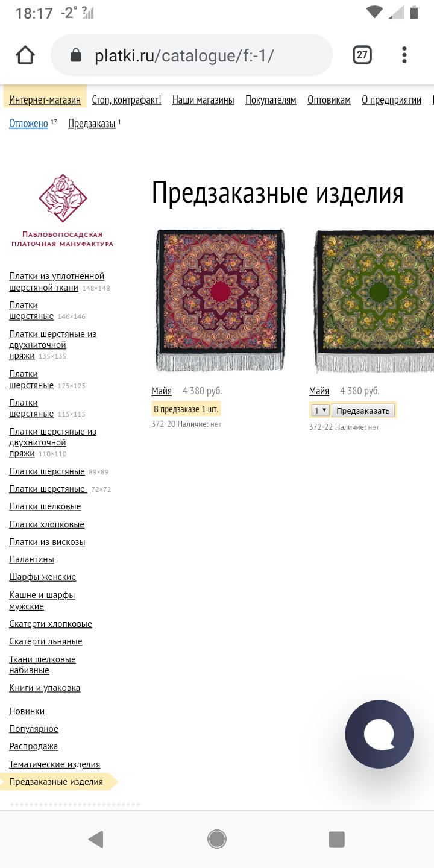Screen dimensions: 434x868
Task: Open the Интернет-магазин menu item
Action: [45, 100]
